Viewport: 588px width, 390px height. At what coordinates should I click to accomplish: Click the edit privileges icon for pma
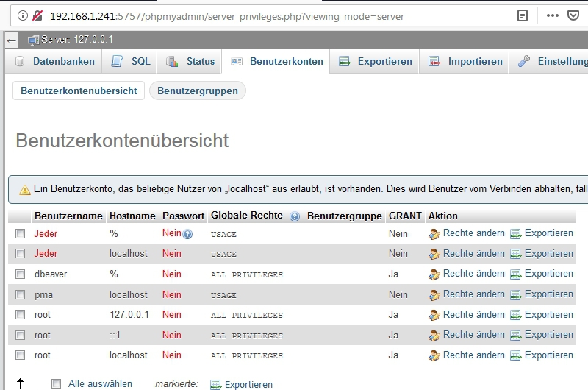434,295
